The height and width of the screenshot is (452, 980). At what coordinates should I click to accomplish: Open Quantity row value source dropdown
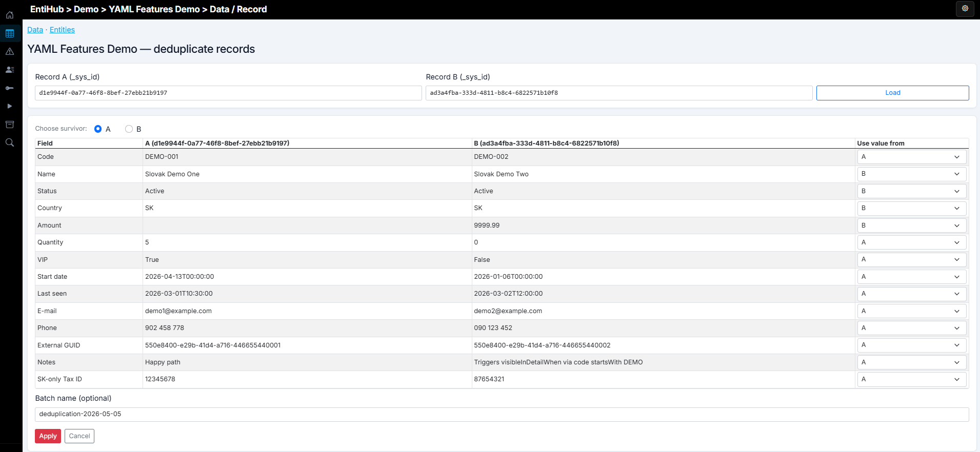pyautogui.click(x=912, y=242)
